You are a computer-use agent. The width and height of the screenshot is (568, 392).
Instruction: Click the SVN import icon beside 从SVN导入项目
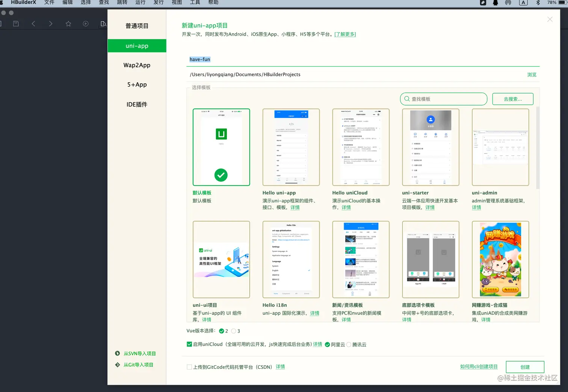pos(118,353)
